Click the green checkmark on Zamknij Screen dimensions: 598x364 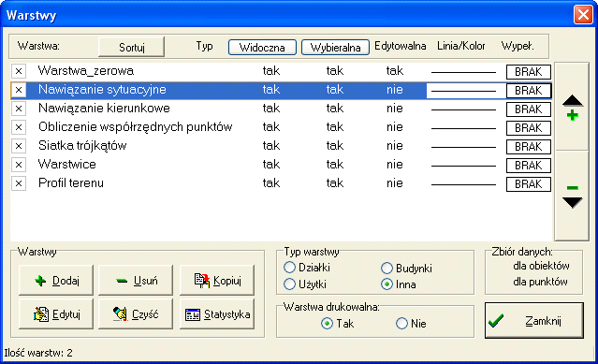(x=496, y=321)
